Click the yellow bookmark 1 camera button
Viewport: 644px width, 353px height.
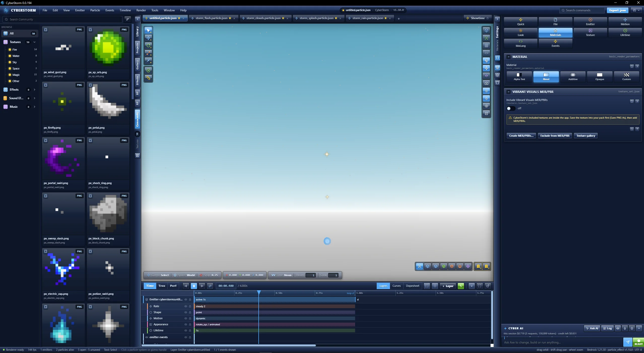[x=478, y=266]
